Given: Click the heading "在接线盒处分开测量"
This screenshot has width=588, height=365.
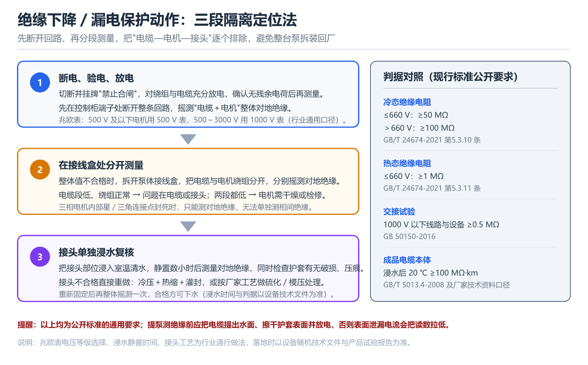Looking at the screenshot, I should [x=101, y=165].
